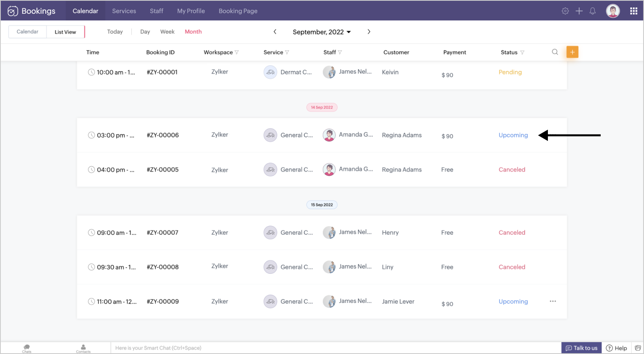Open the apps grid launcher
Screen dimensions: 644x354
pos(633,11)
